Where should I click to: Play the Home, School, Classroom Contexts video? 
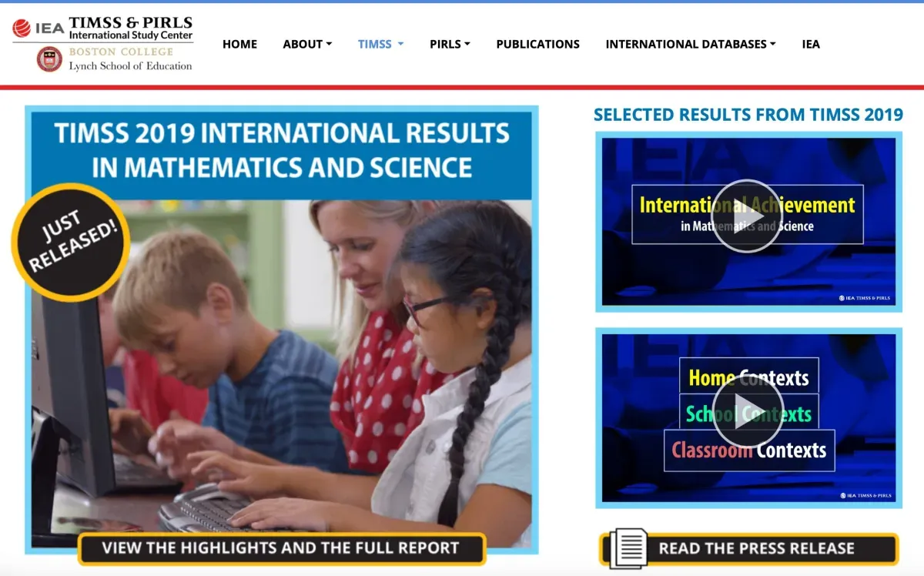coord(747,414)
